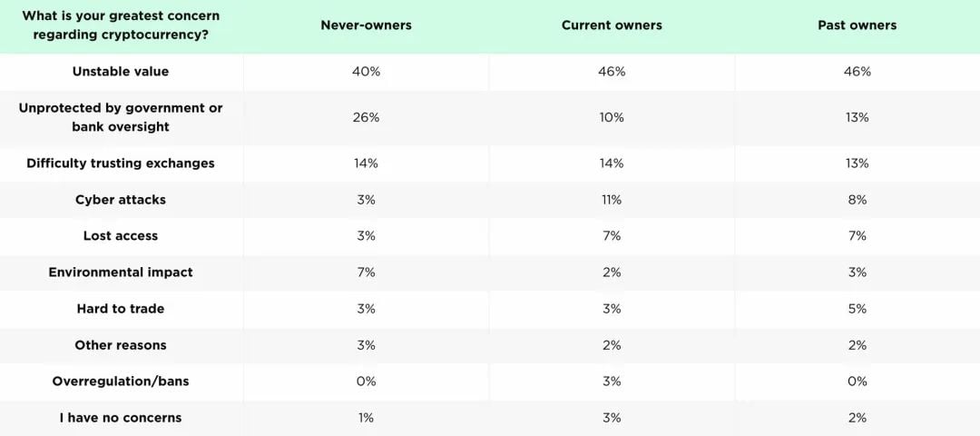Click the 26% value for Never-owners
The height and width of the screenshot is (436, 980).
coord(366,118)
